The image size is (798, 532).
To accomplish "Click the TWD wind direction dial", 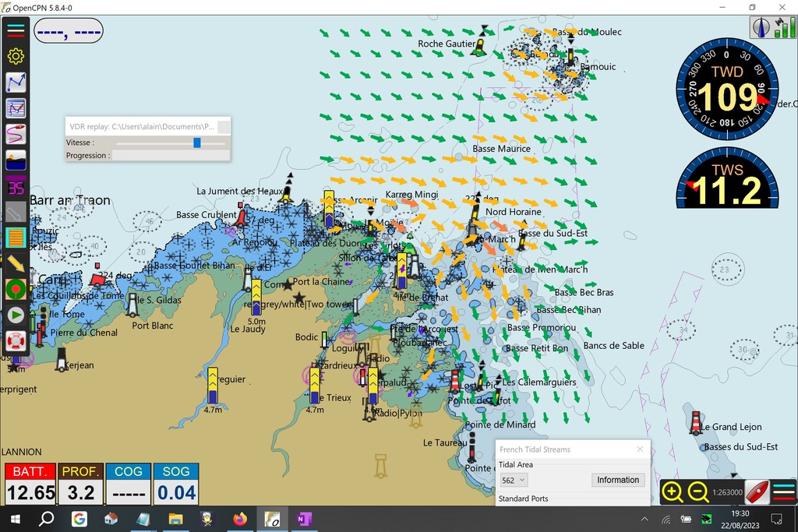I will (x=727, y=89).
